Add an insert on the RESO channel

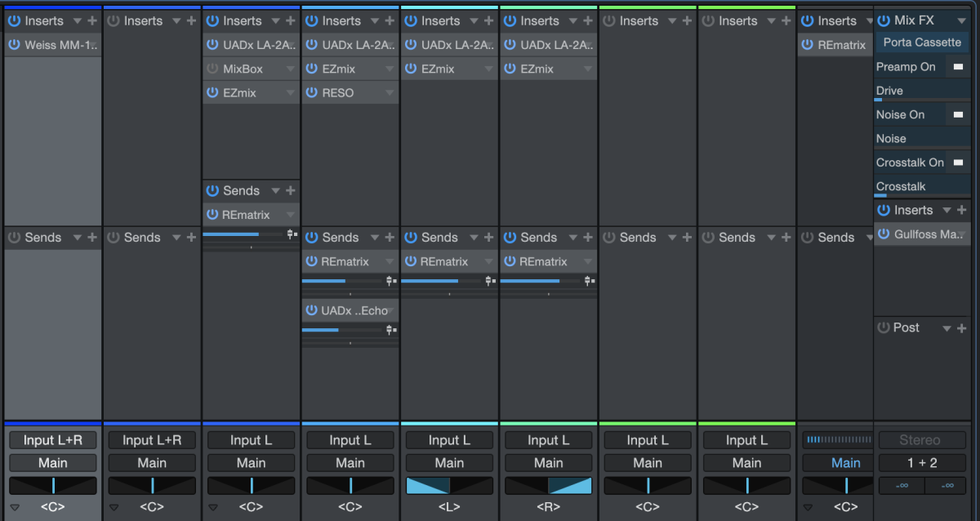pyautogui.click(x=390, y=20)
